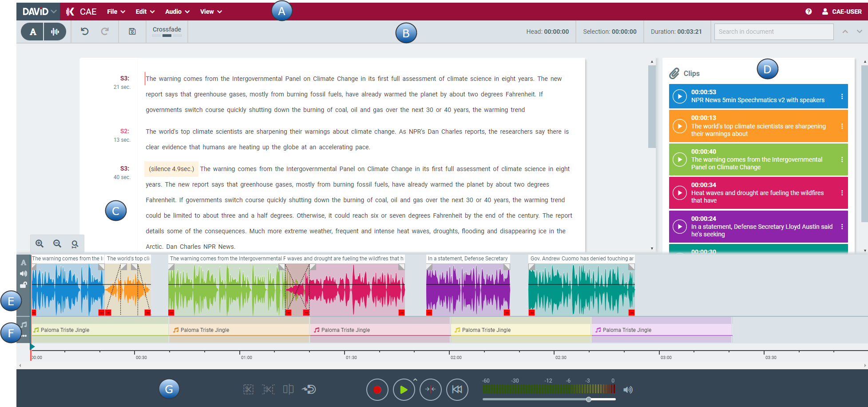Open the File menu
This screenshot has height=407, width=868.
(116, 12)
